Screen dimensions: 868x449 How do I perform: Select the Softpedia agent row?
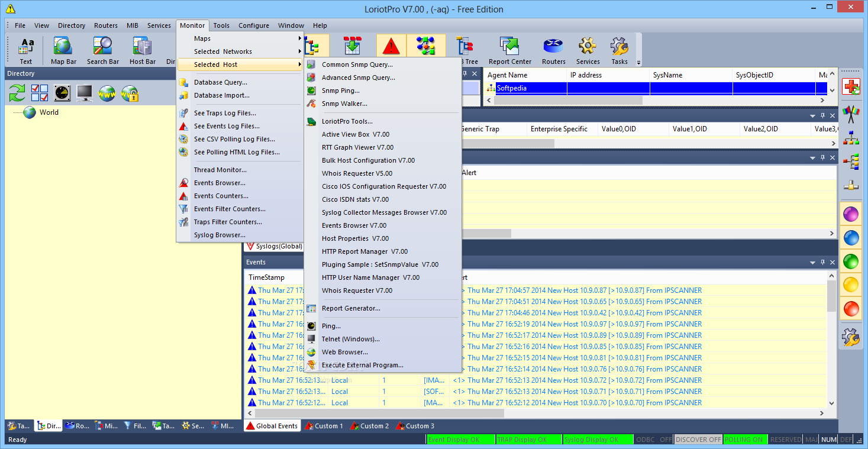pos(656,88)
